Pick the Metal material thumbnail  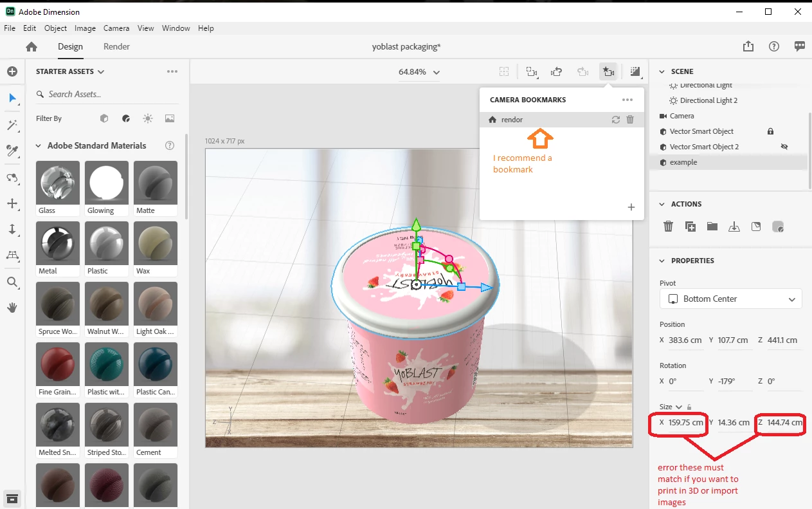tap(58, 243)
